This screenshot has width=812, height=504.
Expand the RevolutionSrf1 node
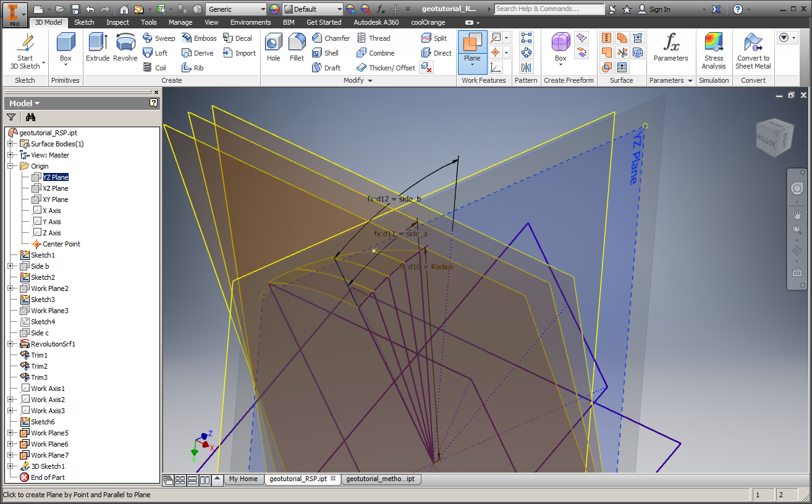[x=11, y=344]
